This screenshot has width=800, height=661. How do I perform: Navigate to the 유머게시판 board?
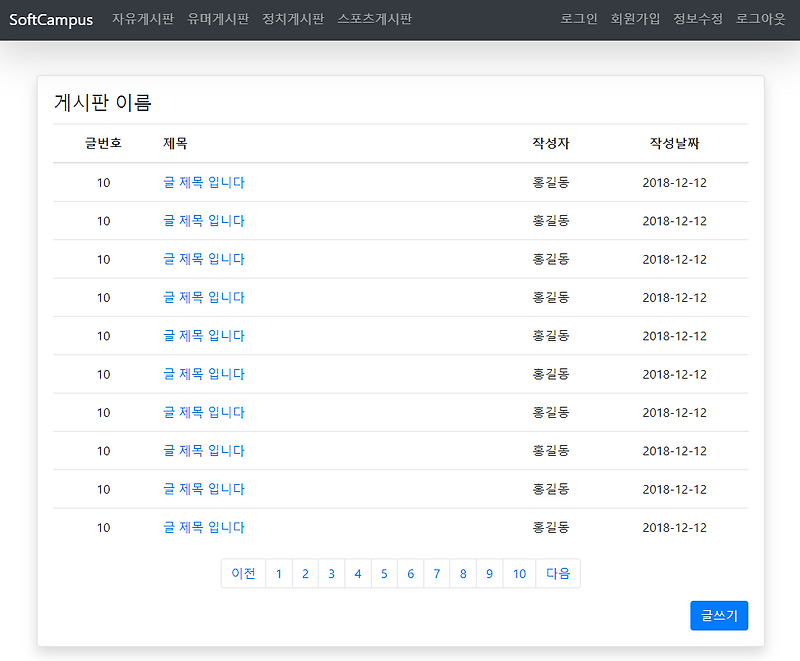[x=219, y=18]
